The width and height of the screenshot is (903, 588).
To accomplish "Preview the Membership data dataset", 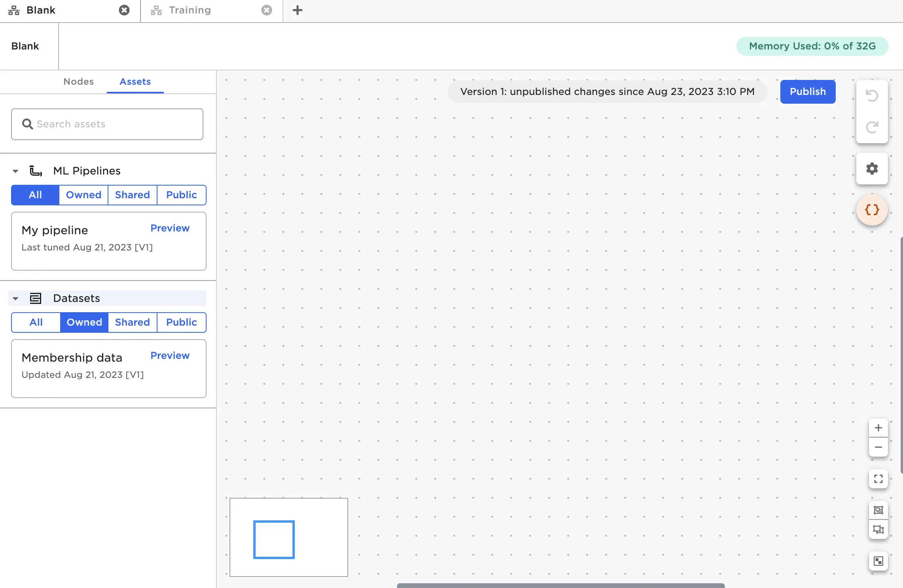I will point(170,355).
